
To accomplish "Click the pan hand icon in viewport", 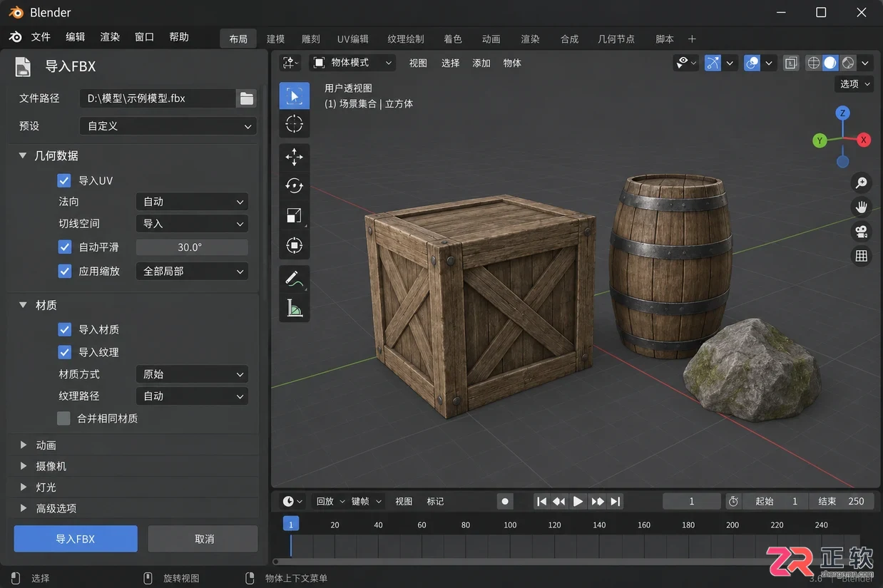I will click(862, 207).
